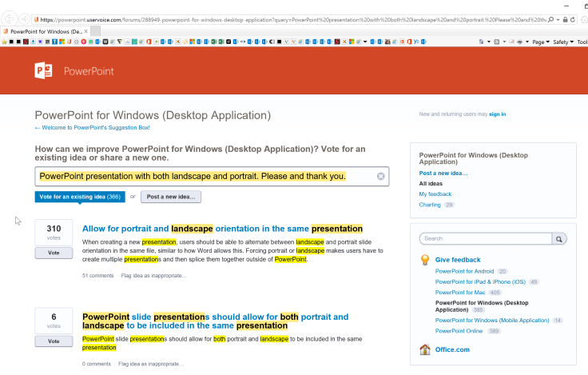Open Allow for portrait and landscape orientation idea

tap(222, 229)
